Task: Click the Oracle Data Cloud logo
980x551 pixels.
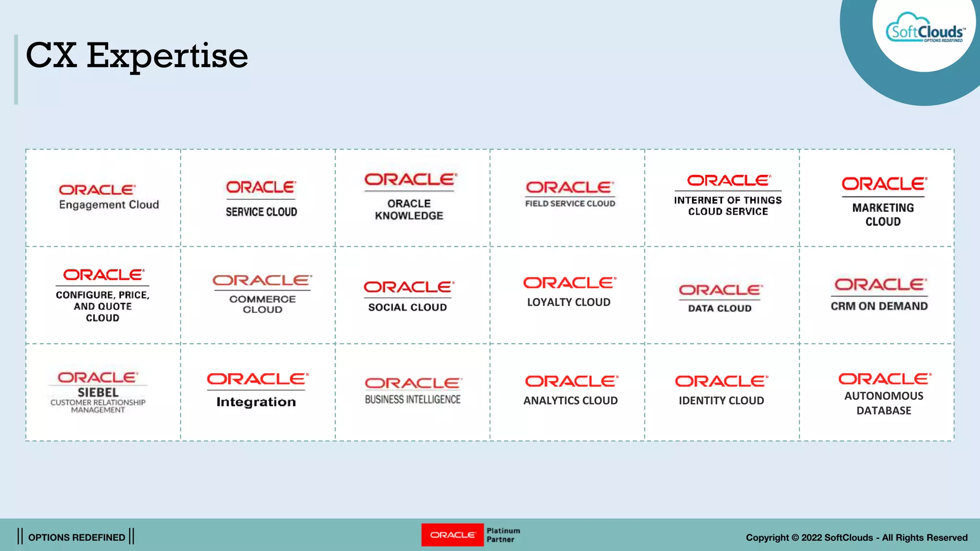Action: click(720, 298)
